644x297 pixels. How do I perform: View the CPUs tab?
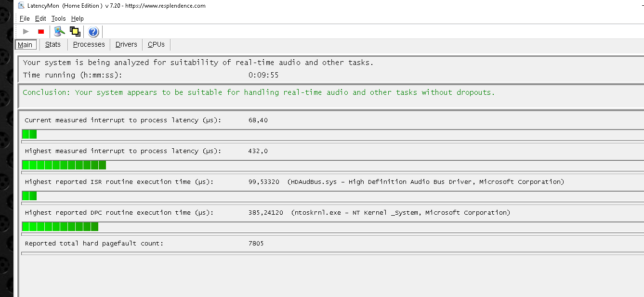tap(156, 44)
